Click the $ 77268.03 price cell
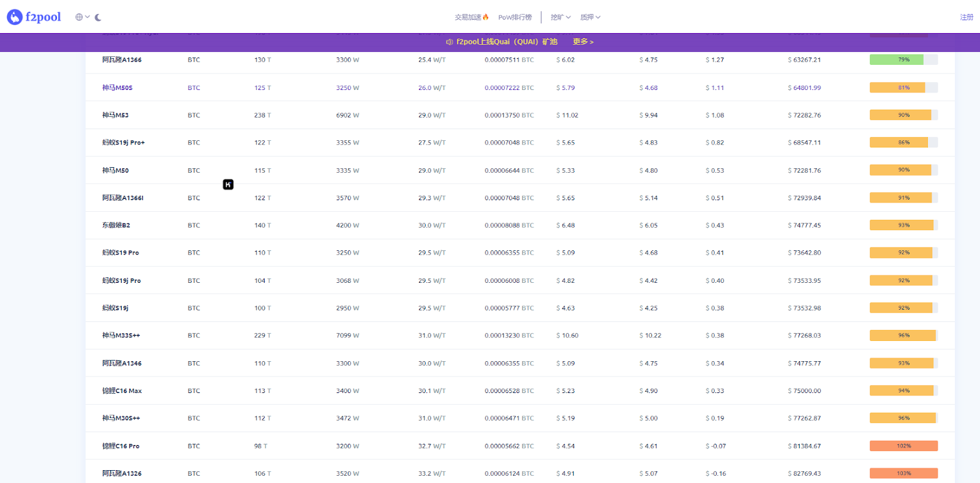The width and height of the screenshot is (980, 483). [804, 335]
